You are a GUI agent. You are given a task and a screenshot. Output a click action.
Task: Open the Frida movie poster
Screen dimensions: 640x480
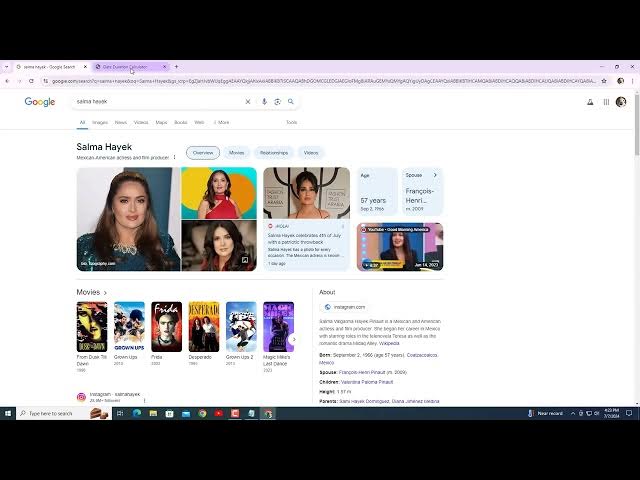coord(167,327)
